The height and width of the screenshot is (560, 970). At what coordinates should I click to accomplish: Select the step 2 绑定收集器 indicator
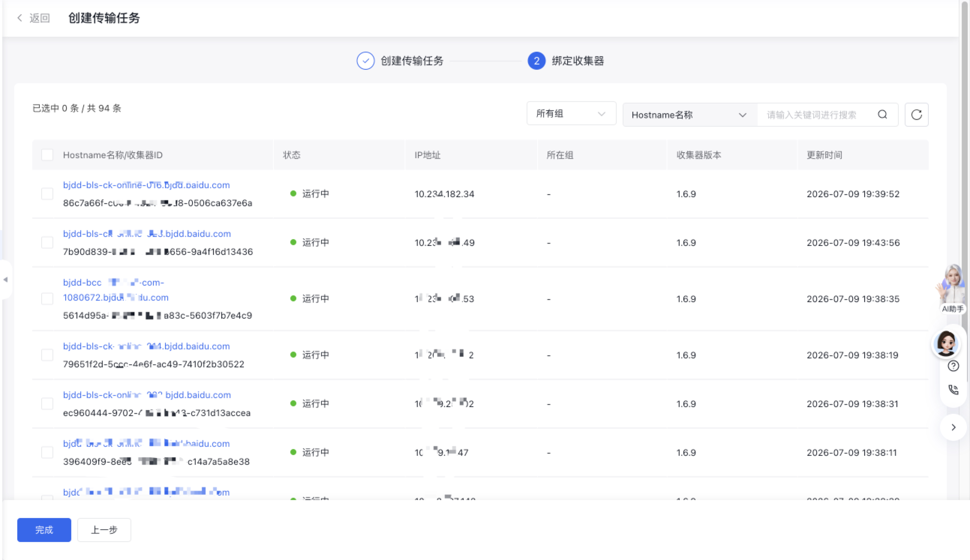536,61
